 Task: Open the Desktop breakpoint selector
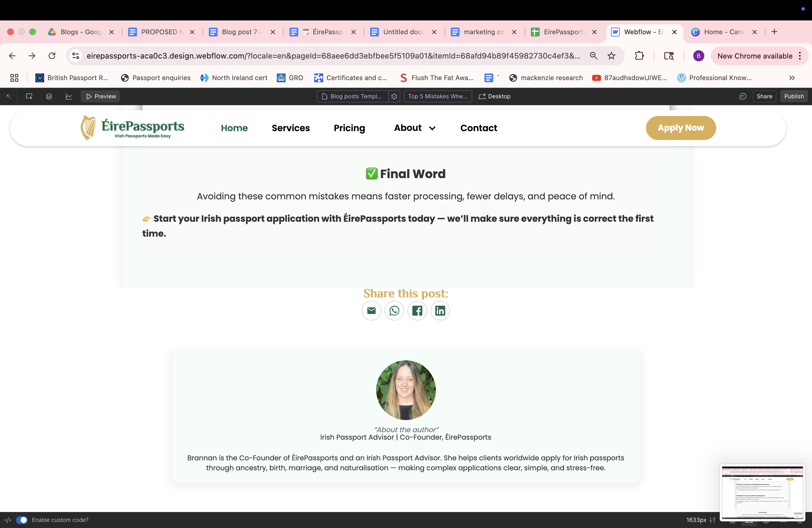pyautogui.click(x=494, y=96)
